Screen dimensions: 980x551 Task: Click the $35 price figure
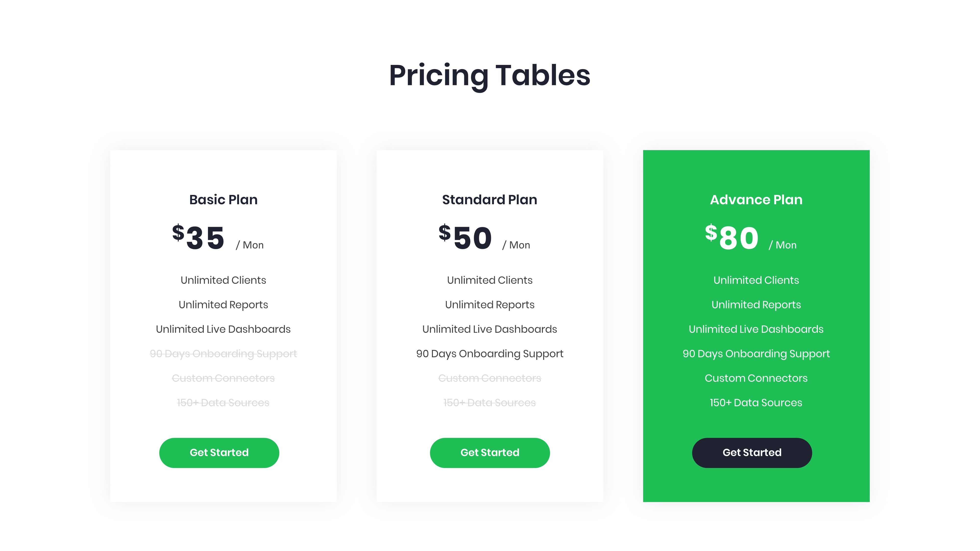point(199,237)
